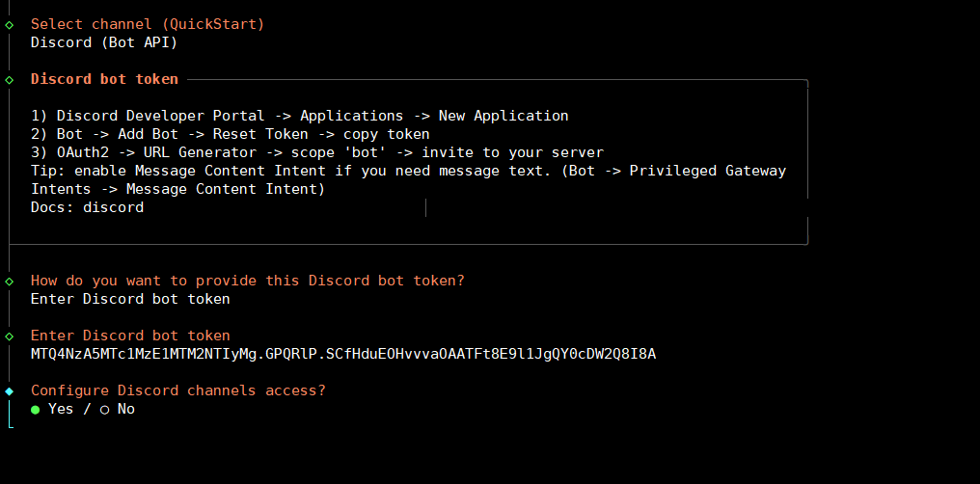Screen dimensions: 980x484
Task: Click the diamond beside the How do you want question
Action: pyautogui.click(x=9, y=281)
